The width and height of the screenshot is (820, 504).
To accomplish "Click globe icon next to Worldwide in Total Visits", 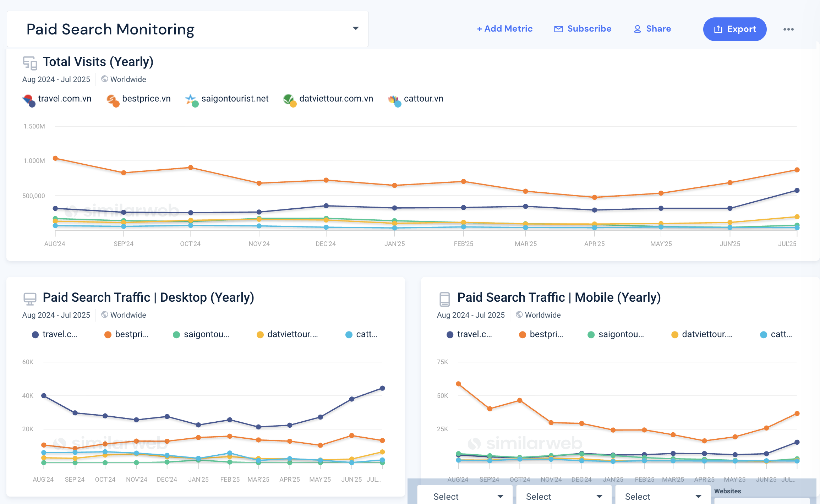I will click(x=104, y=79).
